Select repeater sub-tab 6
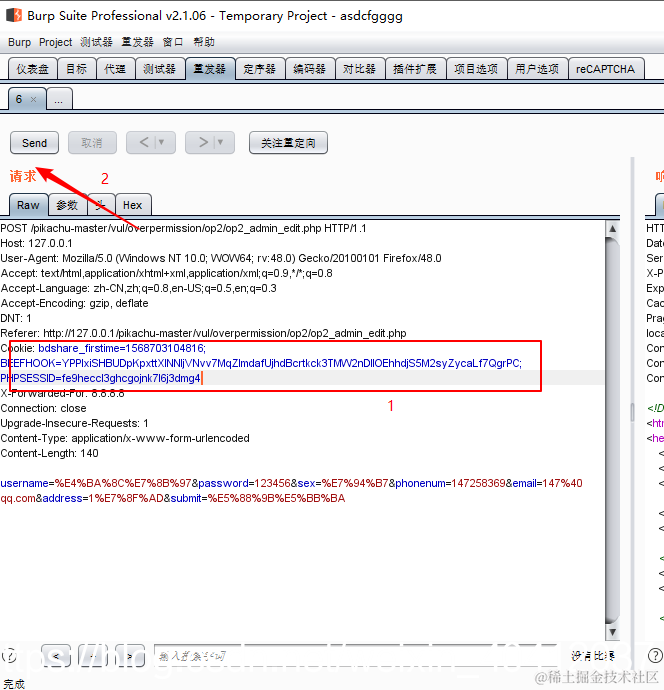Screen dimensions: 664x690 pos(19,99)
